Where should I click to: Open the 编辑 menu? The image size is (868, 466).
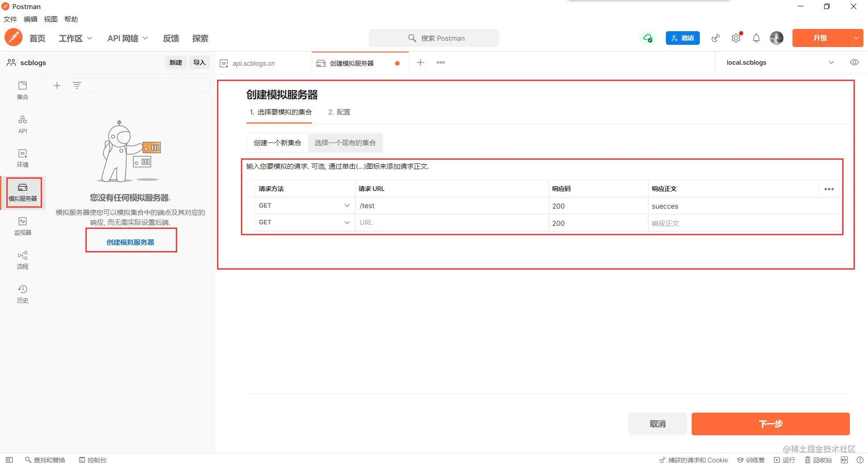pos(30,19)
